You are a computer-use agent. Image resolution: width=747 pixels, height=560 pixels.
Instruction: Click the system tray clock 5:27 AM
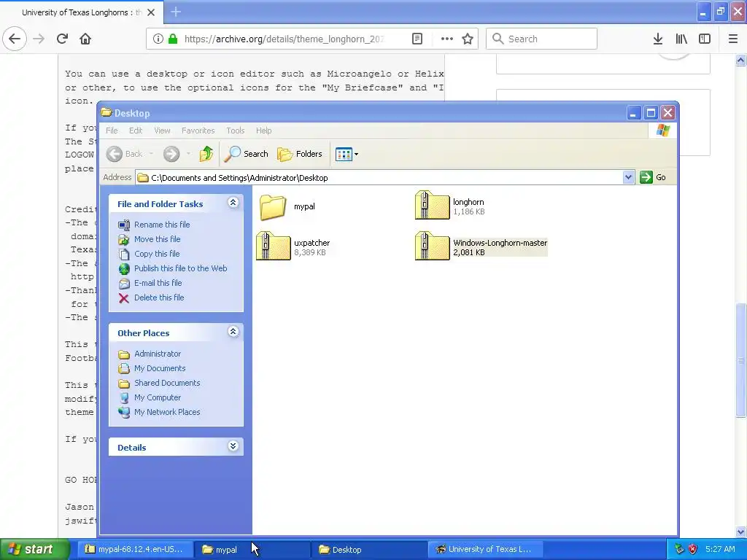(720, 549)
